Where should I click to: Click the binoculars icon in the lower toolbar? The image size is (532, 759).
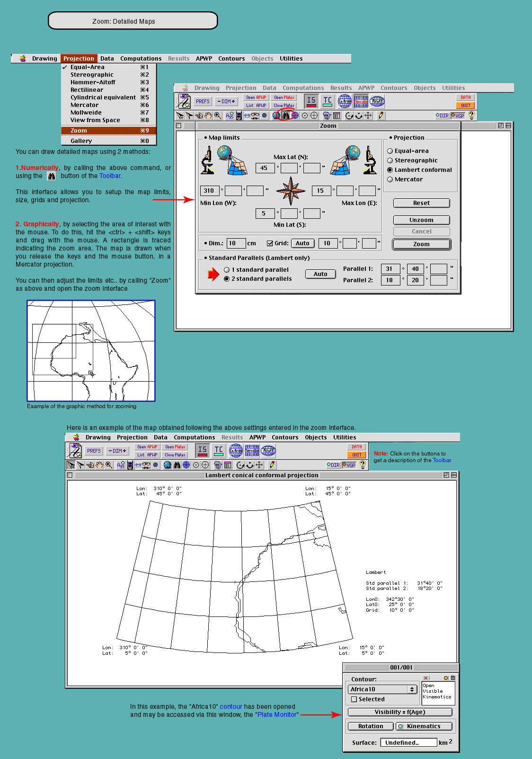[x=177, y=465]
